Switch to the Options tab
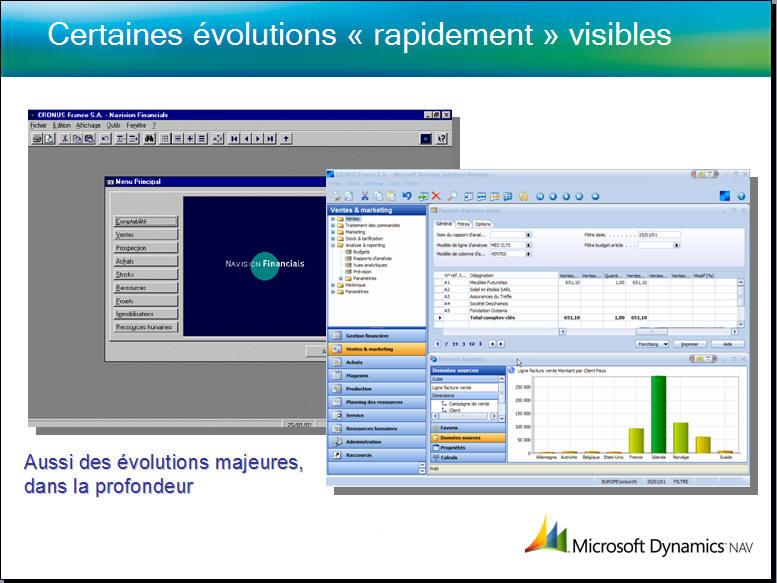The width and height of the screenshot is (777, 583). [x=483, y=224]
